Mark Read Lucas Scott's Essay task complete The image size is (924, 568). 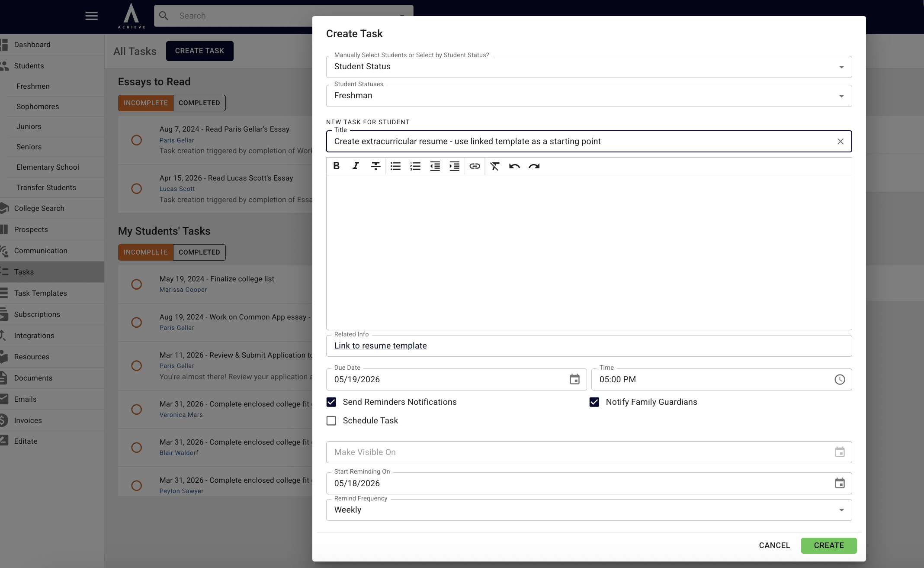click(x=136, y=189)
